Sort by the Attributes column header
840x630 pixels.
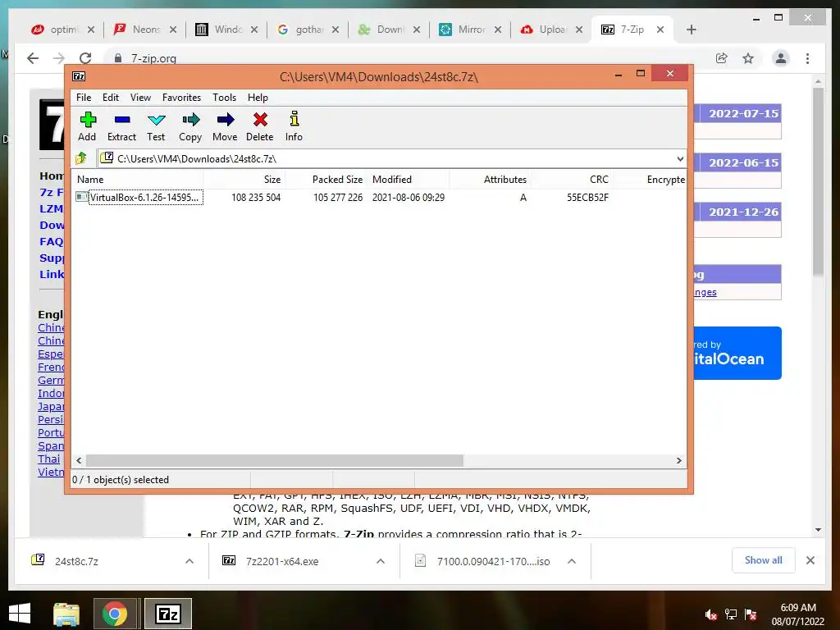pos(490,180)
